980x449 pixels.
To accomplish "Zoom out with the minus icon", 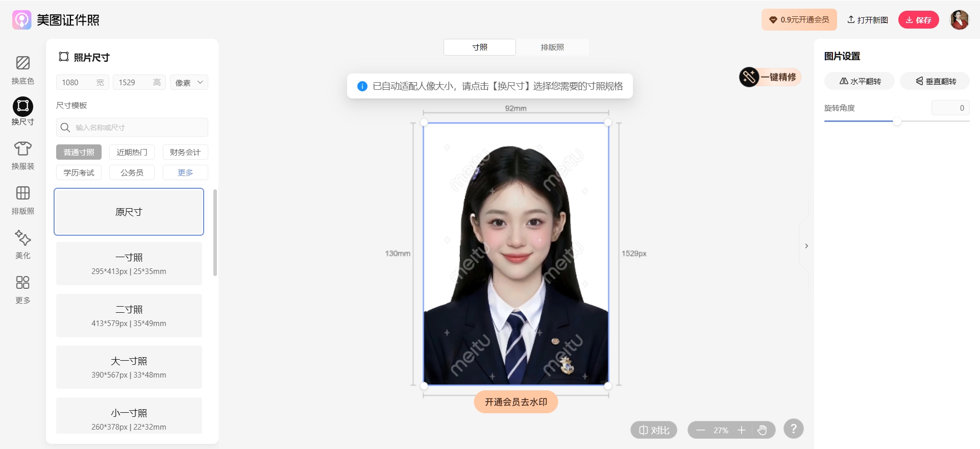I will coord(700,430).
